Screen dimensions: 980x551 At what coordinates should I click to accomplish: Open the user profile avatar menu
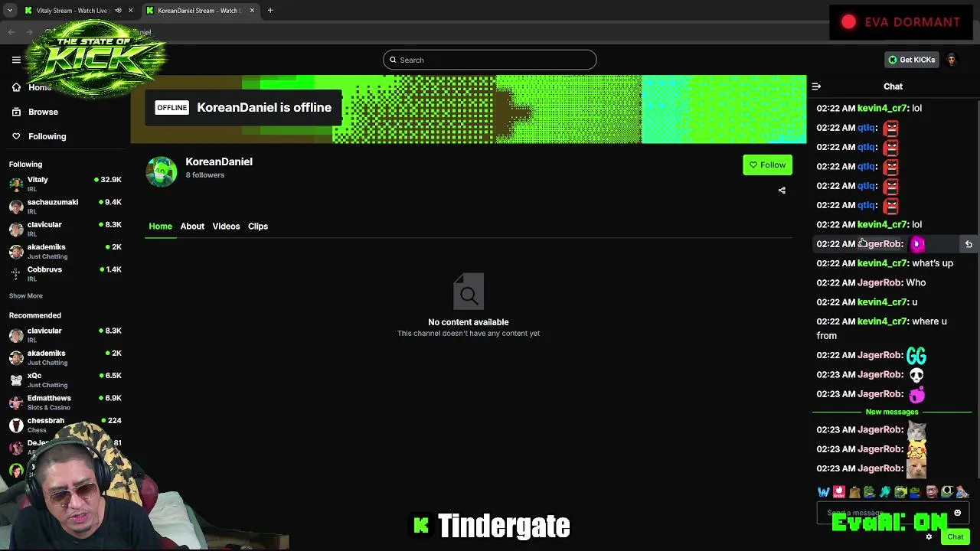pyautogui.click(x=952, y=60)
